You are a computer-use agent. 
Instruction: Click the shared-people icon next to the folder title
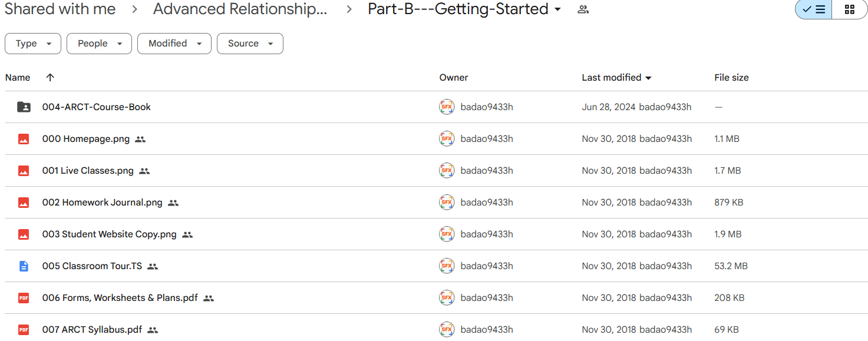tap(583, 9)
